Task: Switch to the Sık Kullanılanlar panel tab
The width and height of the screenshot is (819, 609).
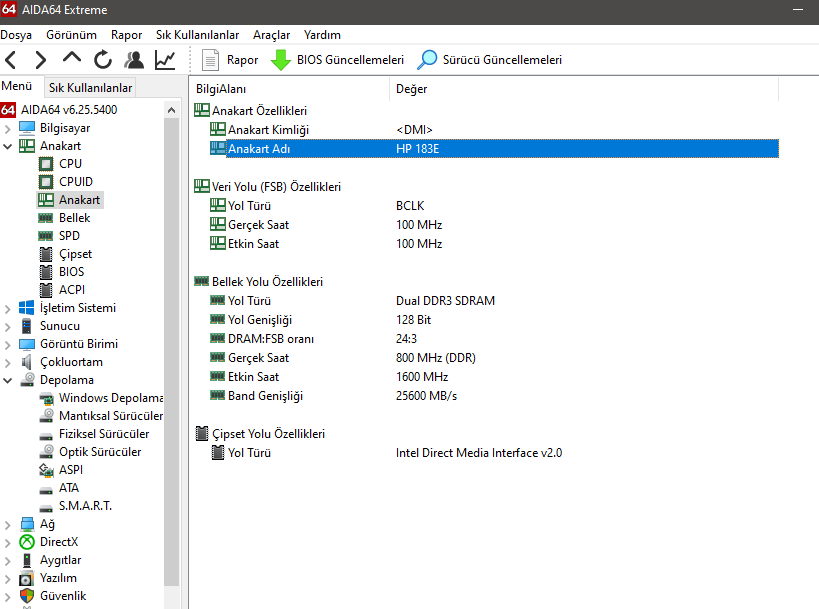Action: [90, 88]
